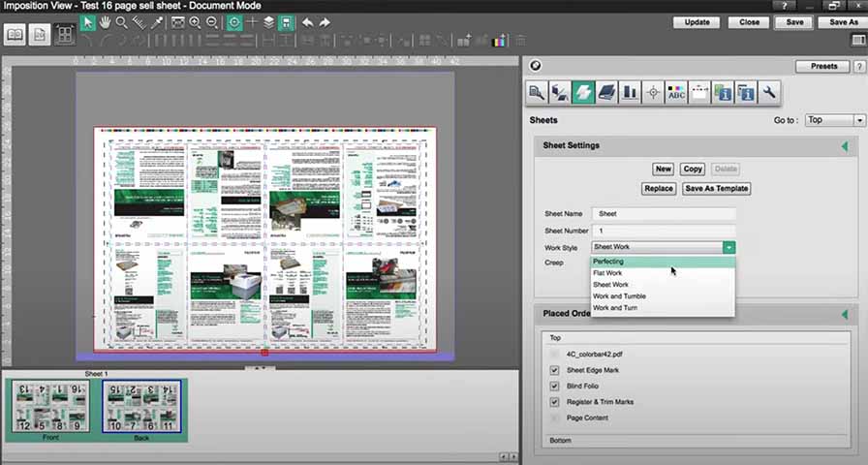Screen dimensions: 868x465
Task: Choose Perfecting from Work Style list
Action: [664, 262]
